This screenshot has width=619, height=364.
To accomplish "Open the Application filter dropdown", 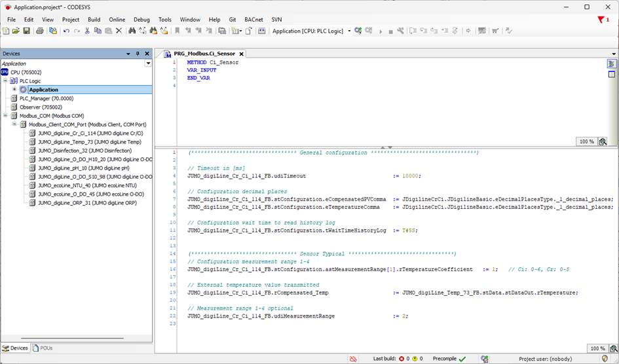I will click(x=149, y=63).
